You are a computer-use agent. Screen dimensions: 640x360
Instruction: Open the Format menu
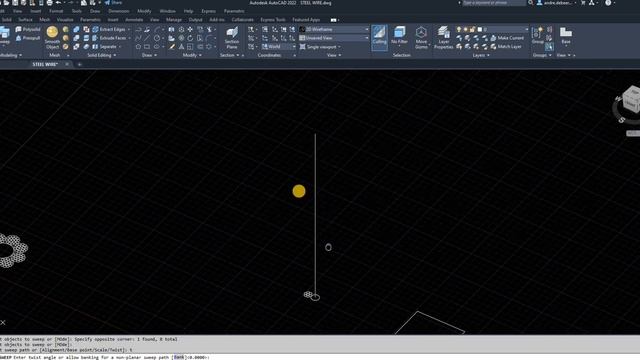point(56,11)
